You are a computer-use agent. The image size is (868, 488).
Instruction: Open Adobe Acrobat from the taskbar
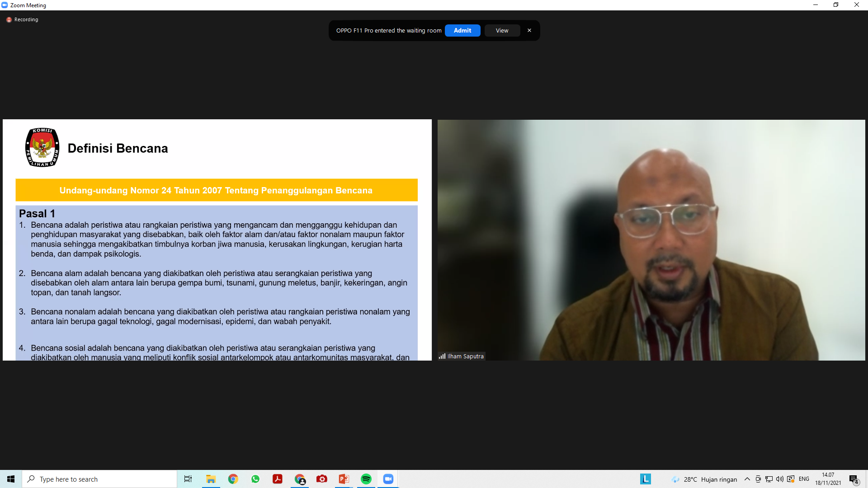point(277,479)
